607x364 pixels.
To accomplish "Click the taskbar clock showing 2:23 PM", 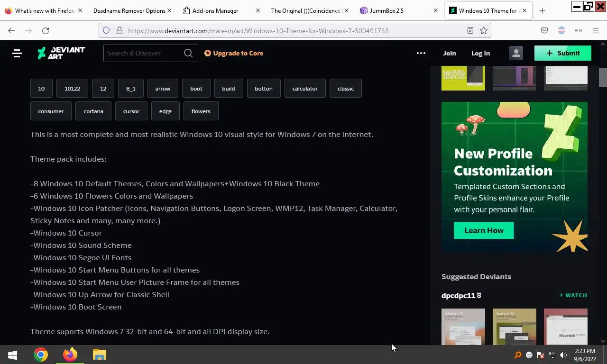I will [x=585, y=355].
